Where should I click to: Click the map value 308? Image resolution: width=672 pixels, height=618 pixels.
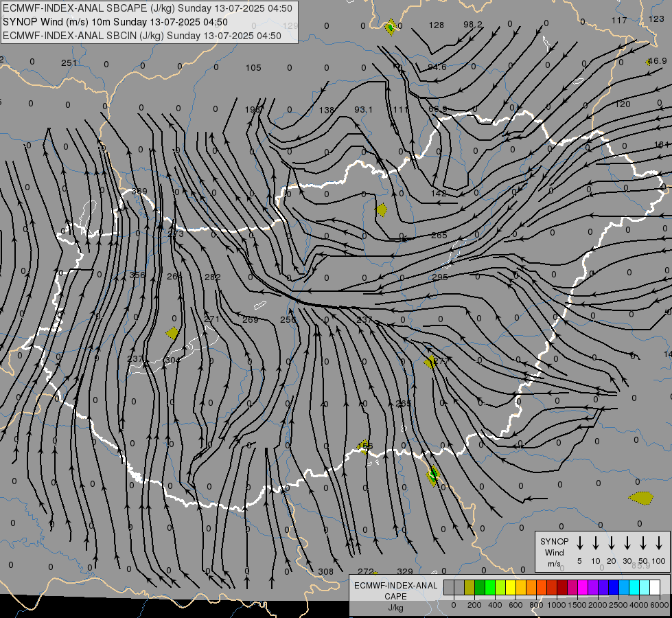[x=326, y=571]
